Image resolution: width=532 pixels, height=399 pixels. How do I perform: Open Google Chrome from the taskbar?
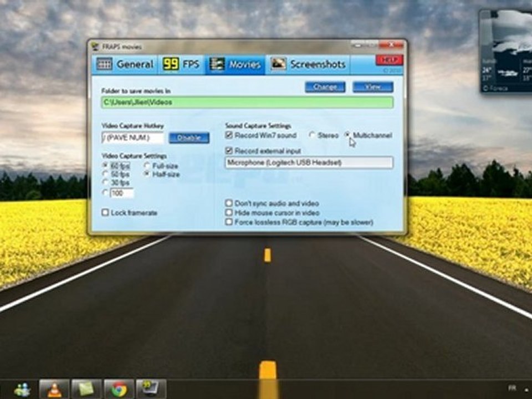(x=119, y=389)
